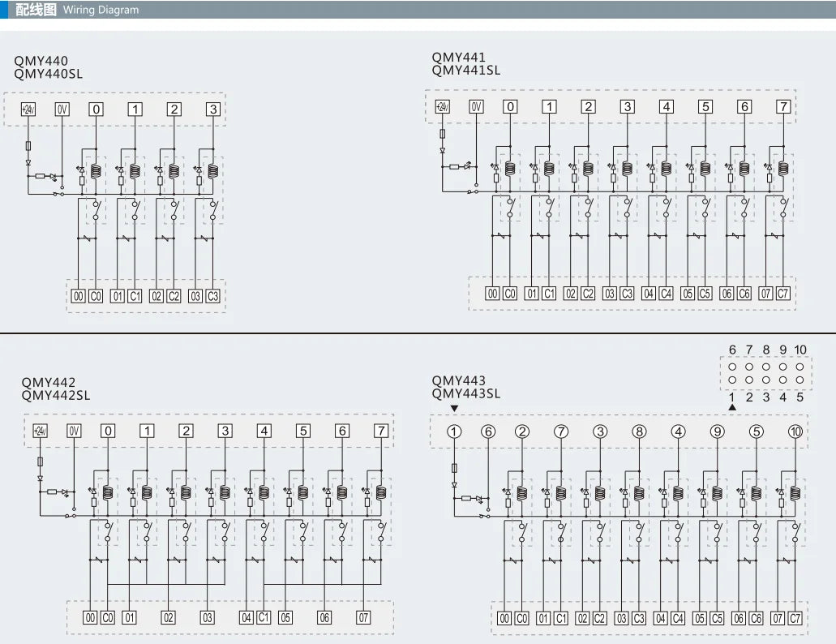Click output terminal 00 in QMY441 diagram

[493, 294]
